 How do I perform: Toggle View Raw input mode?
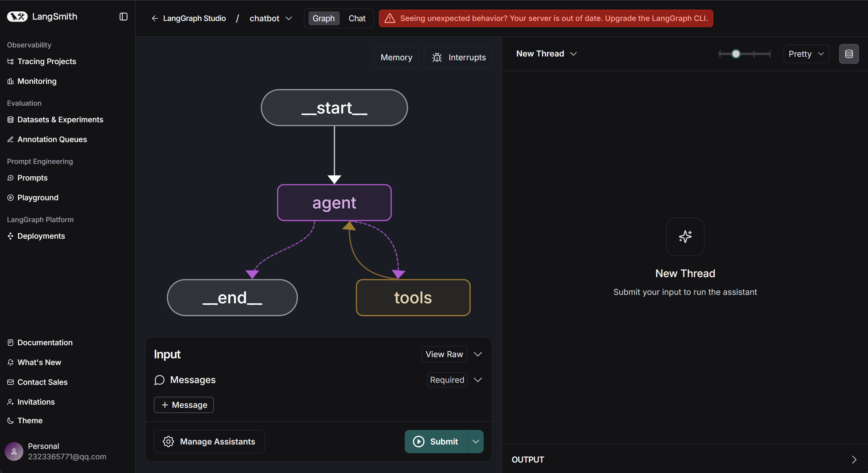pyautogui.click(x=444, y=354)
